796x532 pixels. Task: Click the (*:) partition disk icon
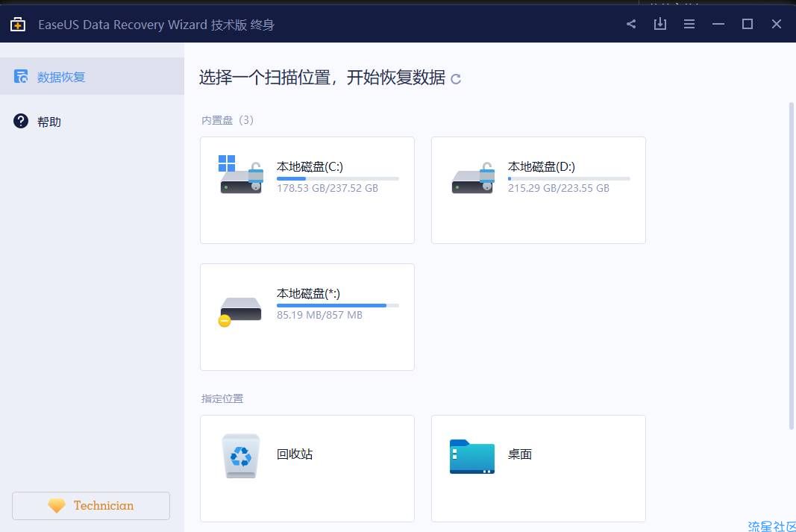click(239, 311)
